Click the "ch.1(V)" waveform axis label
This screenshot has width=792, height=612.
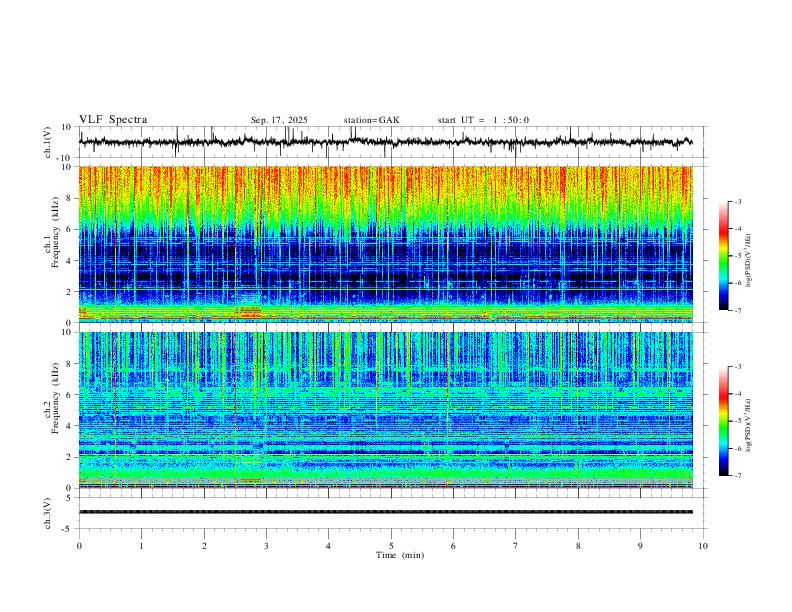point(48,142)
